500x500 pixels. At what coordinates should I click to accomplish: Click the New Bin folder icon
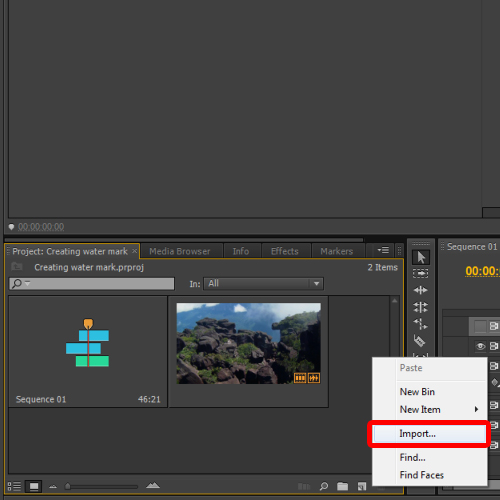pos(342,486)
